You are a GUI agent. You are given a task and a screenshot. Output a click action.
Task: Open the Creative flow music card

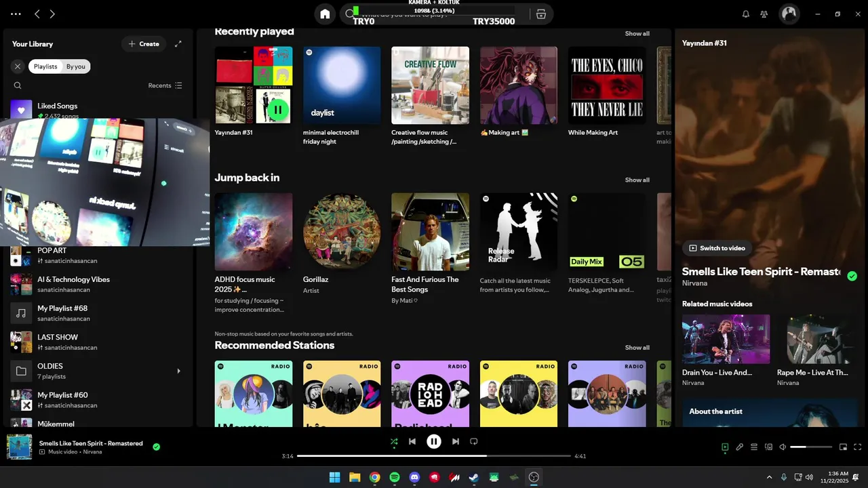[430, 96]
